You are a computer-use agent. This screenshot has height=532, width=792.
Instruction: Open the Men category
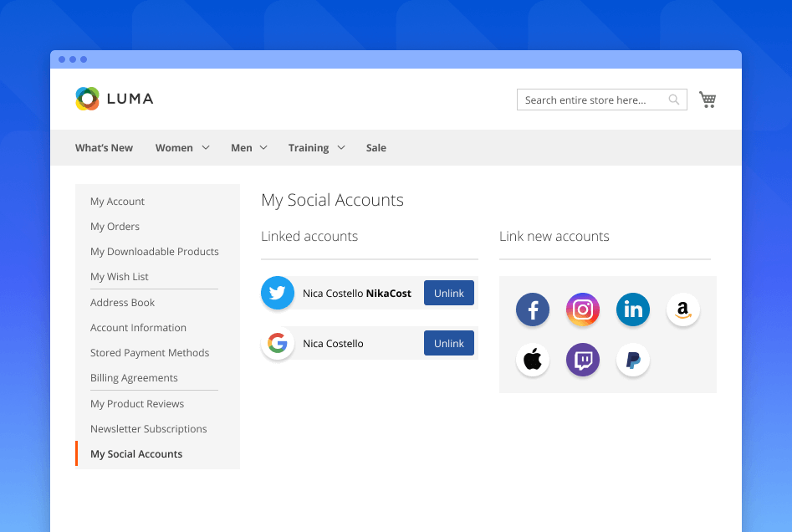pos(242,147)
